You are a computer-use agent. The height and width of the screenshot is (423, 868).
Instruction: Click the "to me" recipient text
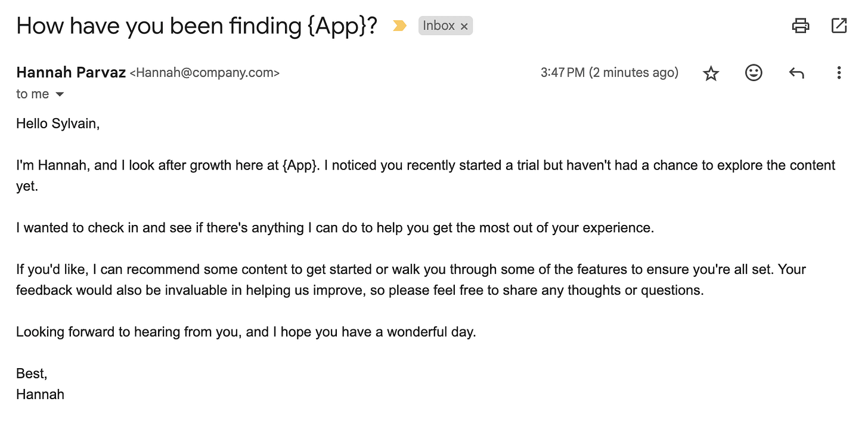(x=33, y=94)
